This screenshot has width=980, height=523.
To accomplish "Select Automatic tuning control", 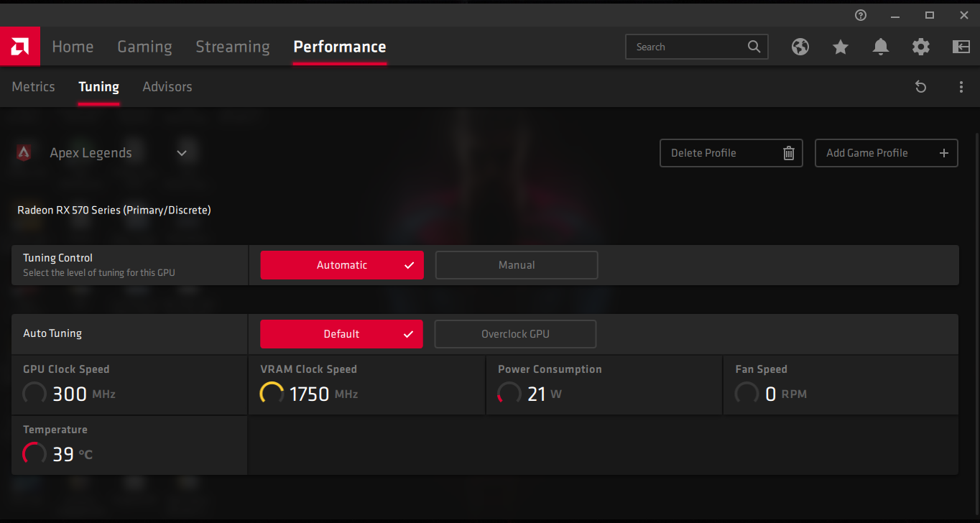I will coord(342,265).
